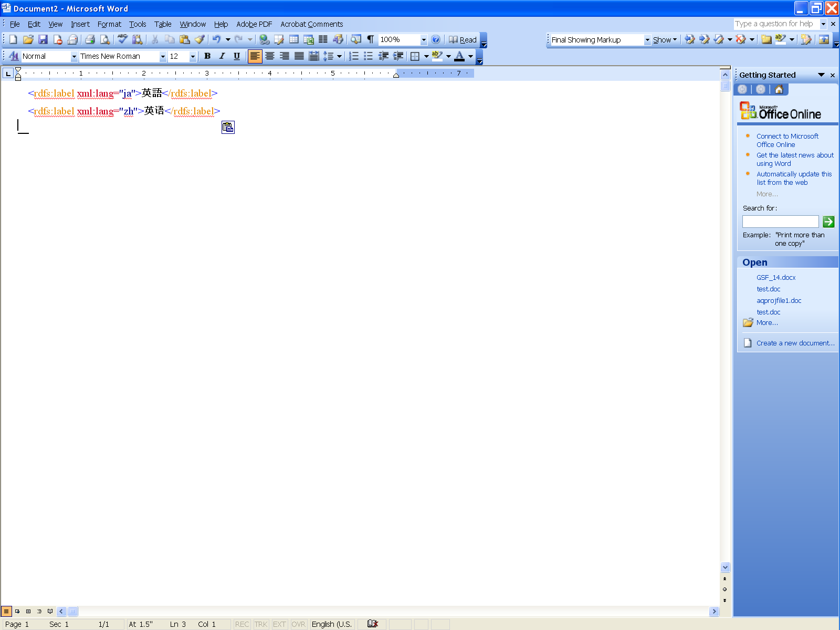Click the Numbering list icon
This screenshot has height=630, width=840.
click(354, 56)
